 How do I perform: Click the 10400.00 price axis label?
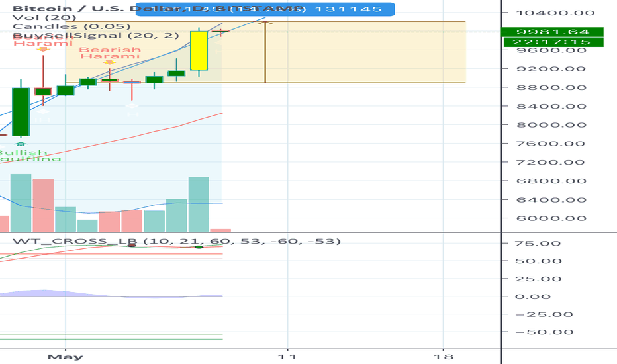[x=555, y=13]
